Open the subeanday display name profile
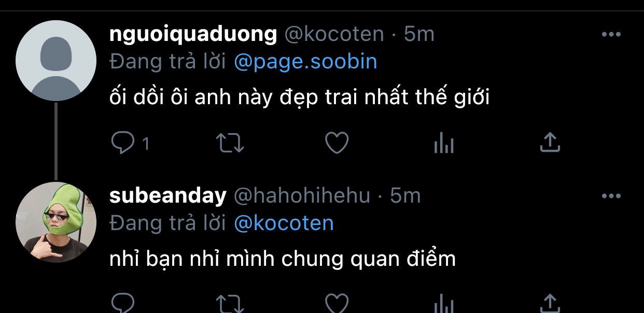Viewport: 644px width, 313px height. (x=168, y=196)
